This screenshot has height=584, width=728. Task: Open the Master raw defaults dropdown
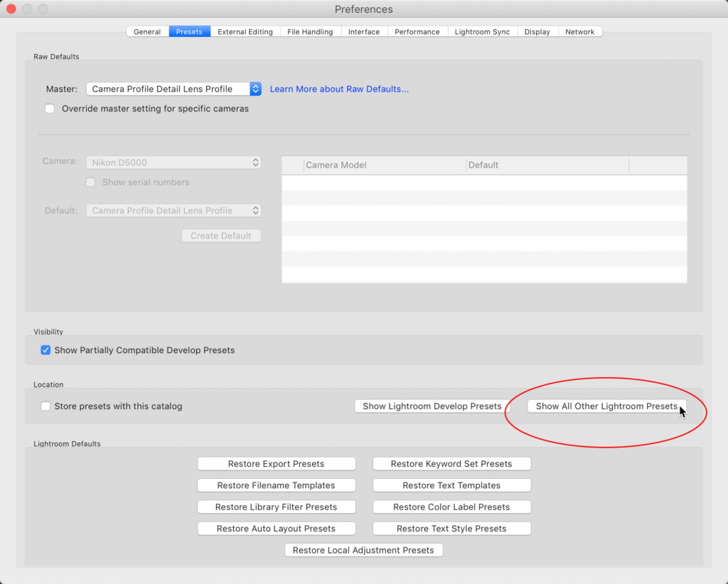173,89
